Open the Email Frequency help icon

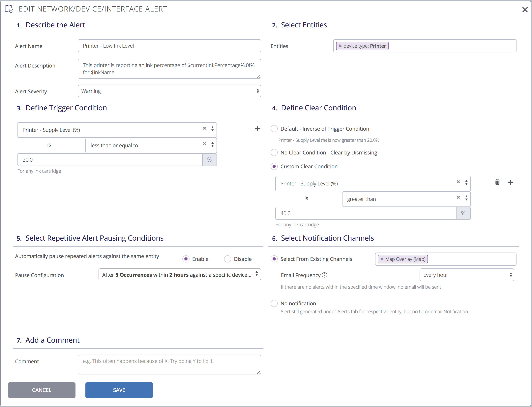coord(325,275)
